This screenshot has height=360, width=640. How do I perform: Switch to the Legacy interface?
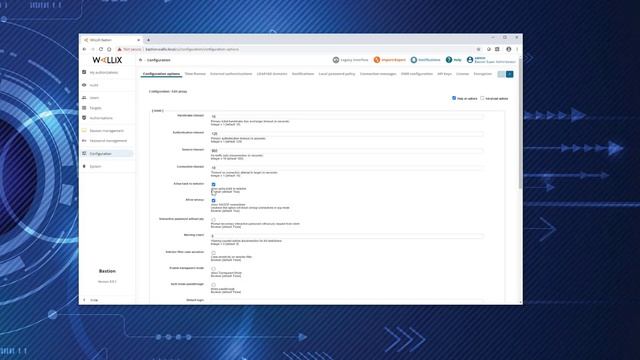point(350,60)
